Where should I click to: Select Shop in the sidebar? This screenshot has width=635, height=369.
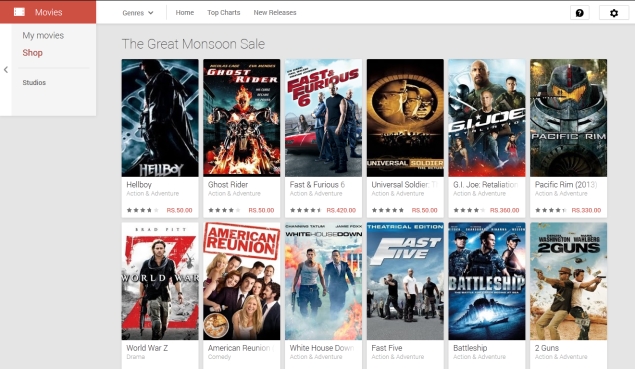pos(32,53)
